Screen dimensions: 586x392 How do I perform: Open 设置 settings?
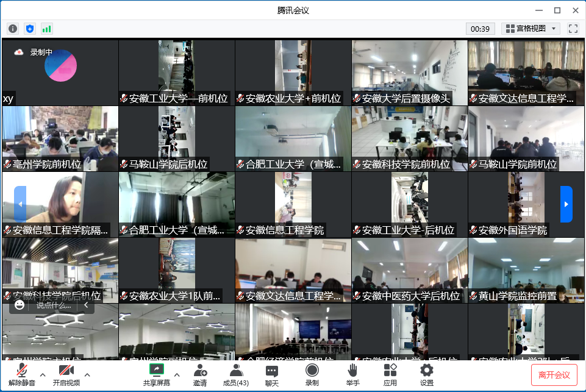point(427,375)
